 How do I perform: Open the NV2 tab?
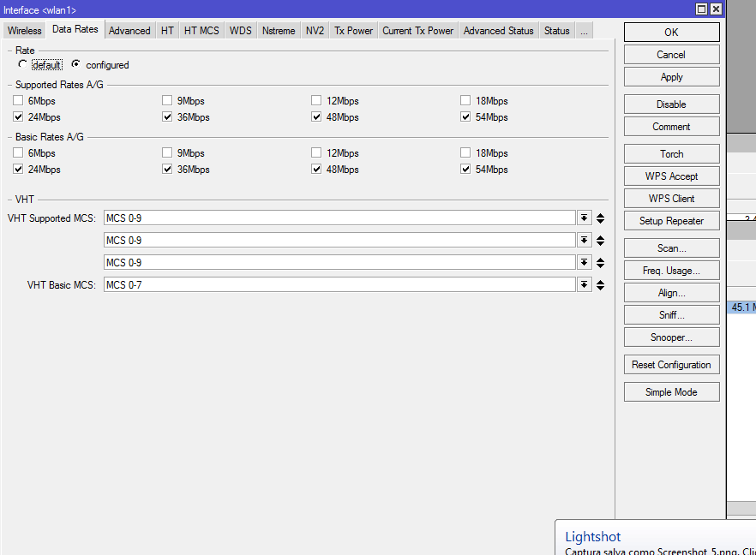tap(315, 30)
